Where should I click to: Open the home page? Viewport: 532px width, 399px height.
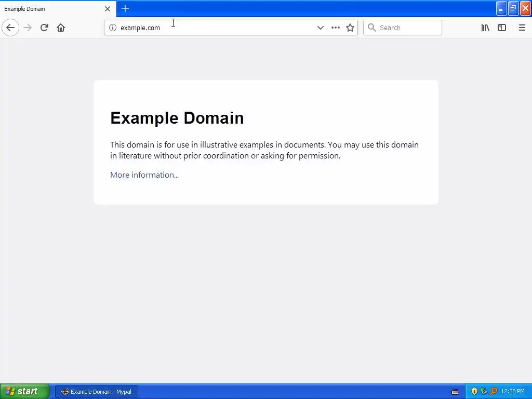pos(61,28)
